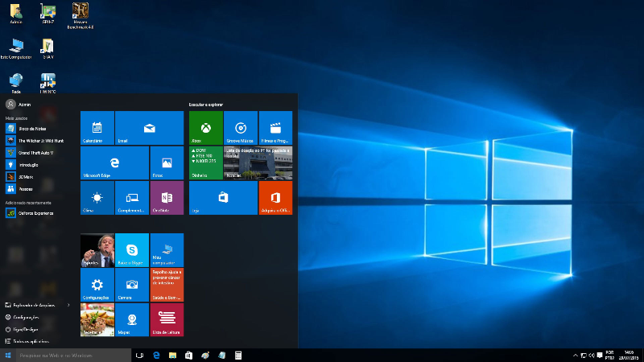The width and height of the screenshot is (644, 362).
Task: Open the Esportes sports tile
Action: click(x=97, y=250)
